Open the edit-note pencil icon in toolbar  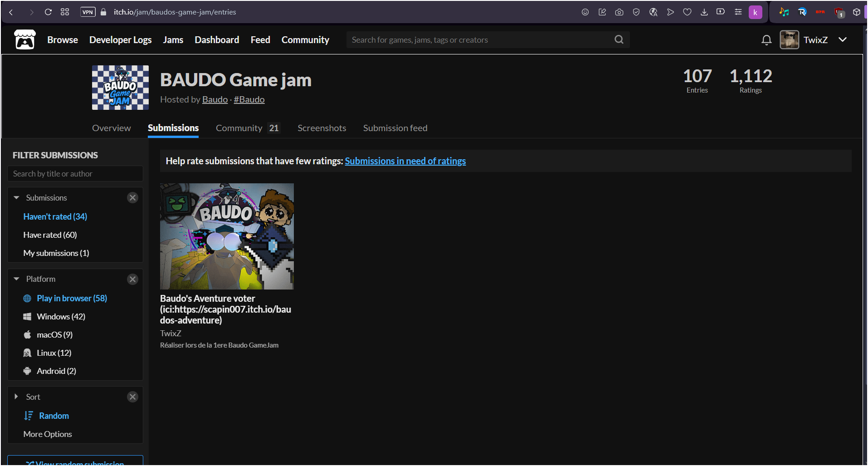point(602,12)
